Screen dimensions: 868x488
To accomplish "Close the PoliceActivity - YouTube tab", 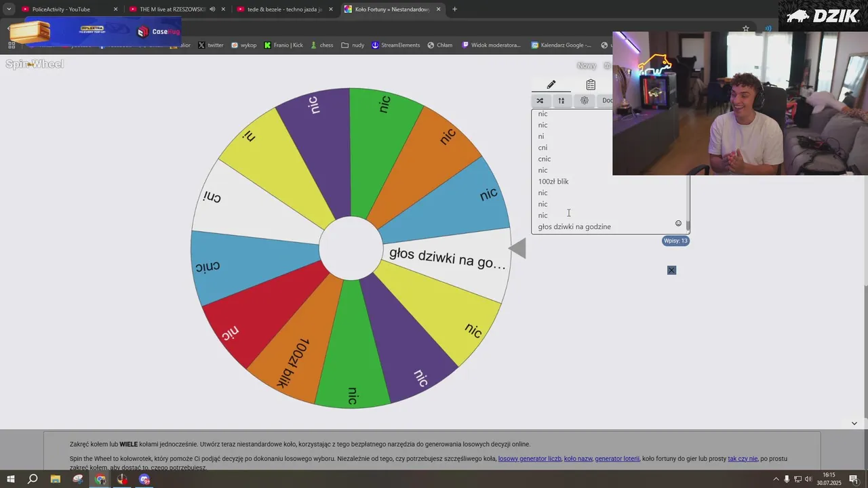I will point(115,9).
